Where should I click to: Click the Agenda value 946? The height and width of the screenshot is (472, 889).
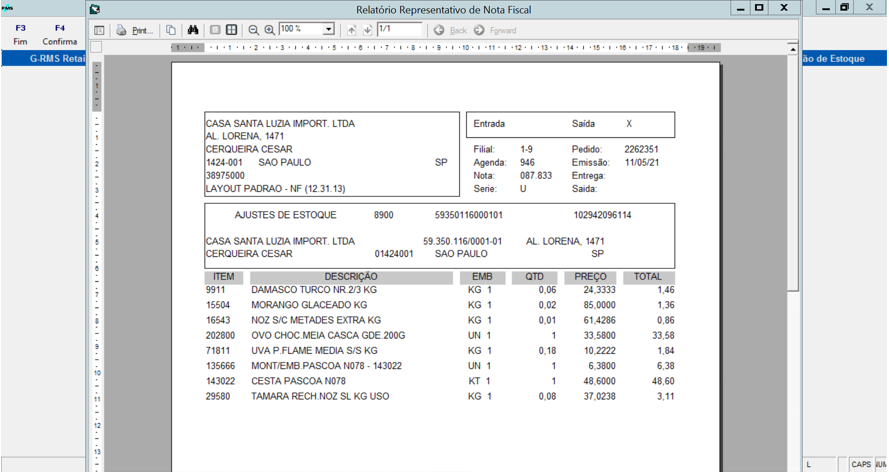coord(527,163)
